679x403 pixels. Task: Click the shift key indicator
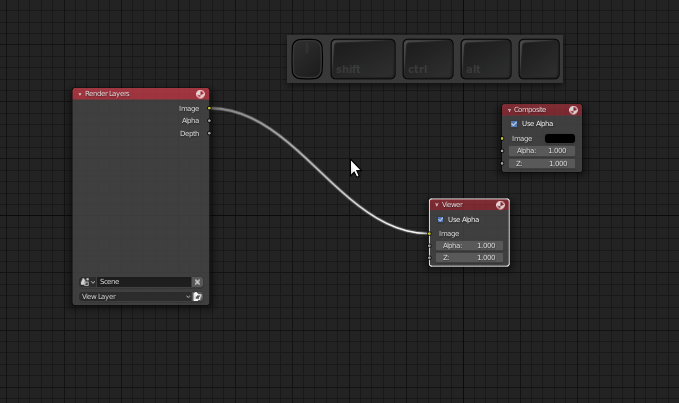point(363,59)
